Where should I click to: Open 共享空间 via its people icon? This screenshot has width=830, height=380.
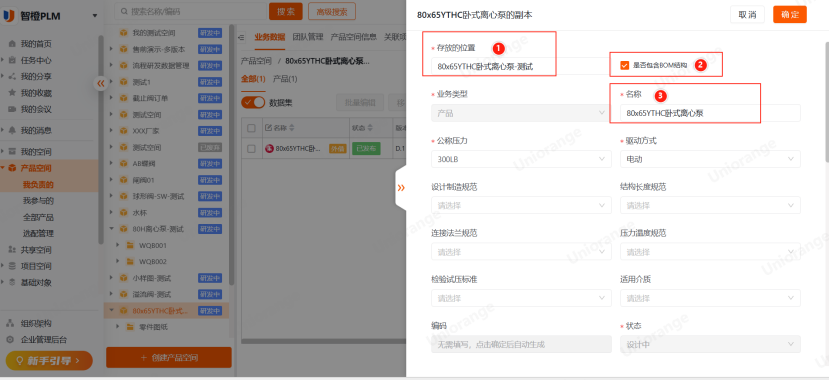(x=12, y=250)
